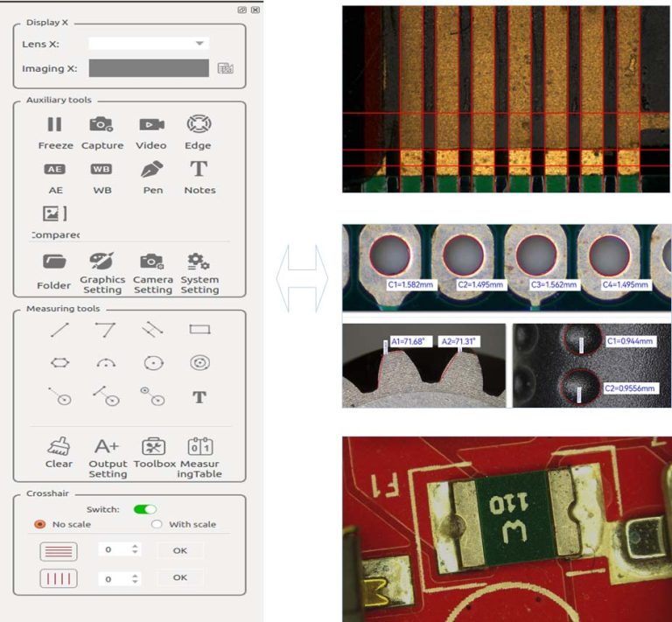This screenshot has height=622, width=672.
Task: Select the polygon measuring tool
Action: [59, 363]
